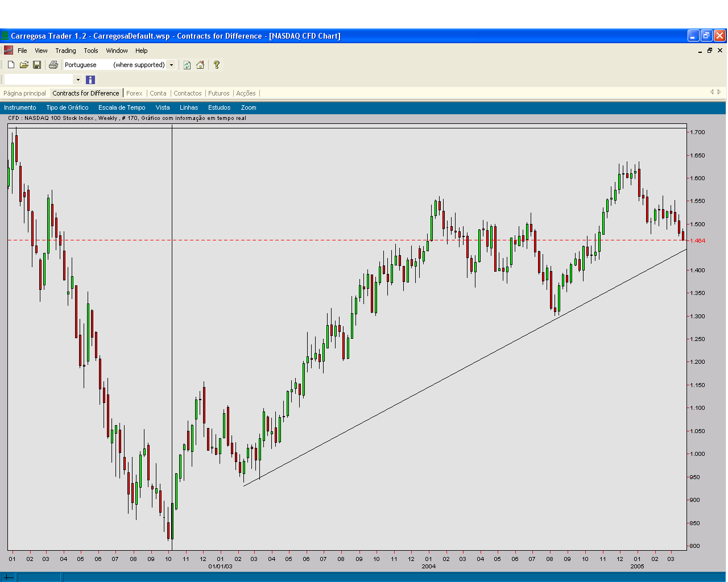Click the Print chart icon
Viewport: 728px width, 582px height.
(x=53, y=64)
